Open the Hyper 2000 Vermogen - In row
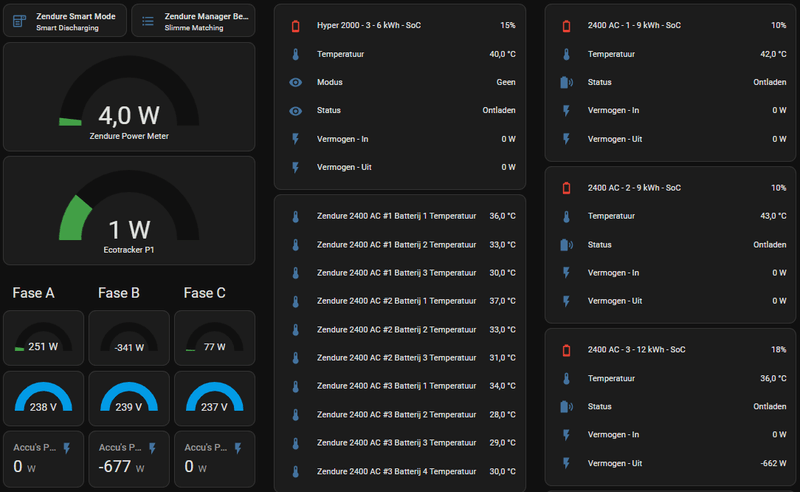The height and width of the screenshot is (492, 800). tap(400, 139)
